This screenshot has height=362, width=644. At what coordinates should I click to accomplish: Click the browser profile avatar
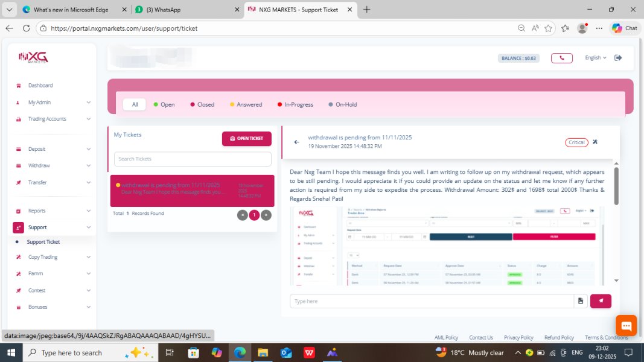click(582, 28)
